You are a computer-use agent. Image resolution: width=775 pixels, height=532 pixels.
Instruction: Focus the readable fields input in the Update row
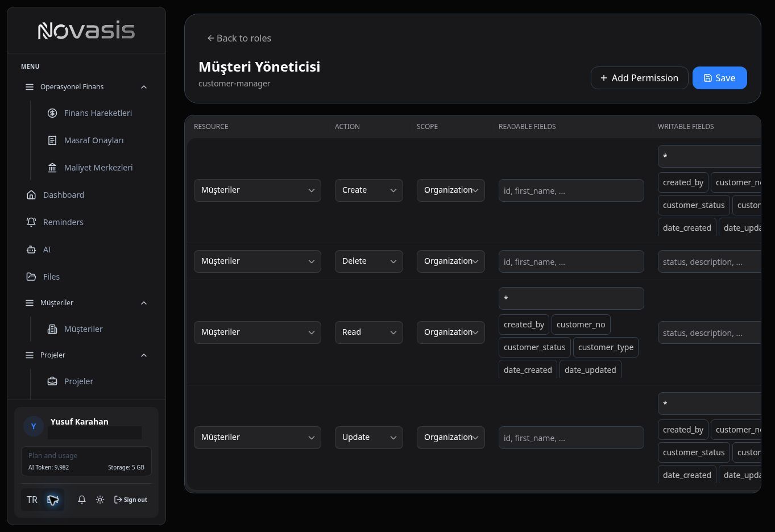click(571, 438)
